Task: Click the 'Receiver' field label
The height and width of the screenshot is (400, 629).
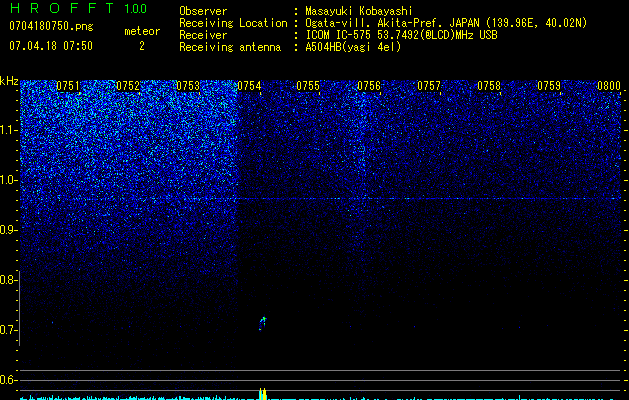Action: coord(203,35)
